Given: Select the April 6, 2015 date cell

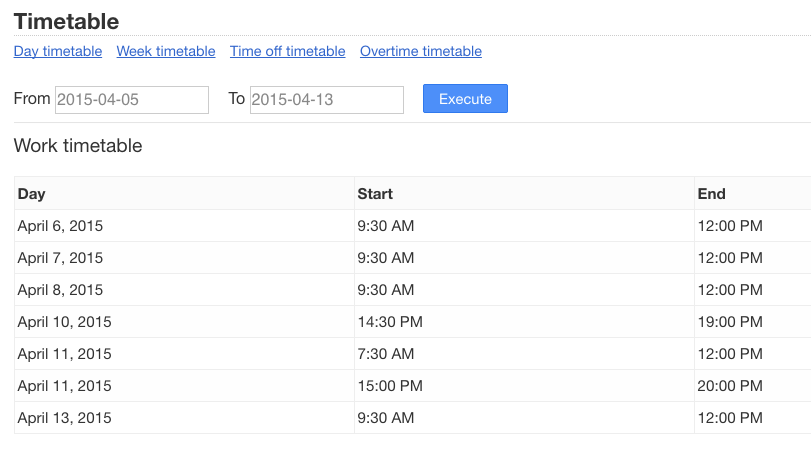Looking at the screenshot, I should 60,226.
